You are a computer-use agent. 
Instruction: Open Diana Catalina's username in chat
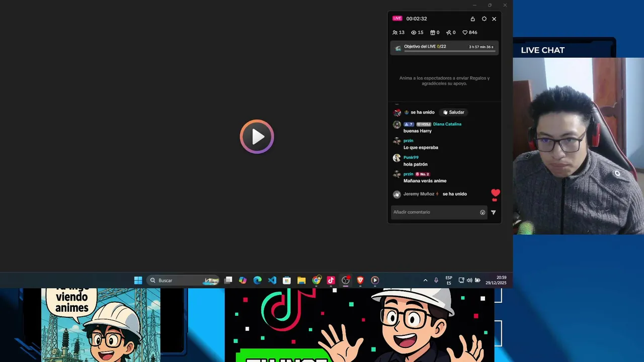pyautogui.click(x=447, y=124)
